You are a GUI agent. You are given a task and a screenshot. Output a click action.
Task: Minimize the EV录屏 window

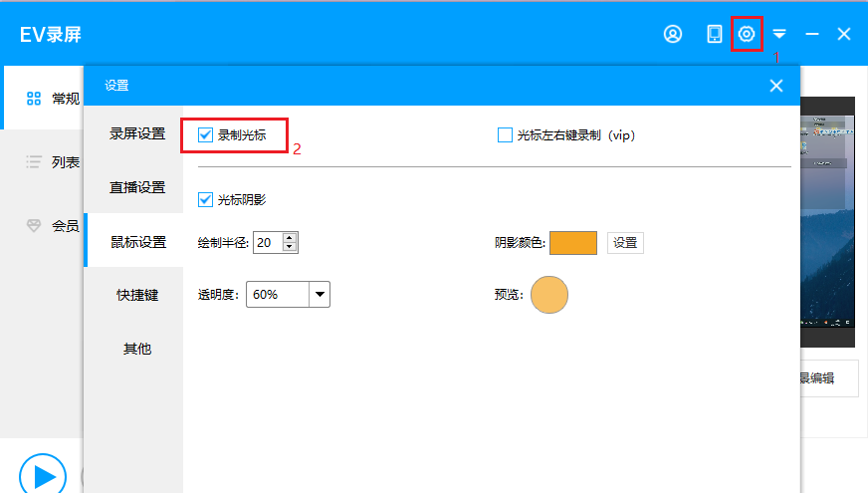[x=812, y=34]
